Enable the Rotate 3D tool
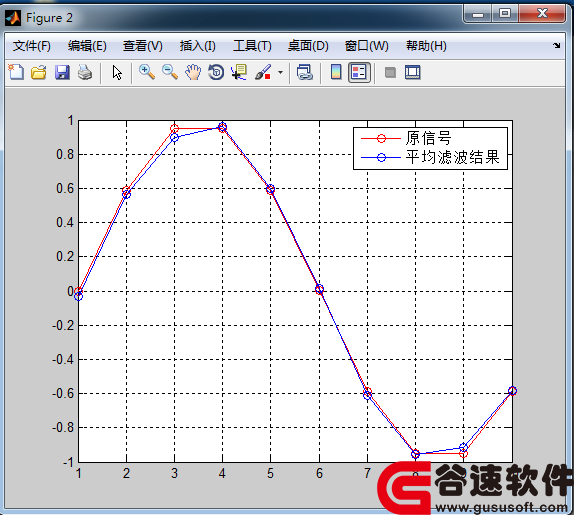This screenshot has height=515, width=574. point(216,72)
